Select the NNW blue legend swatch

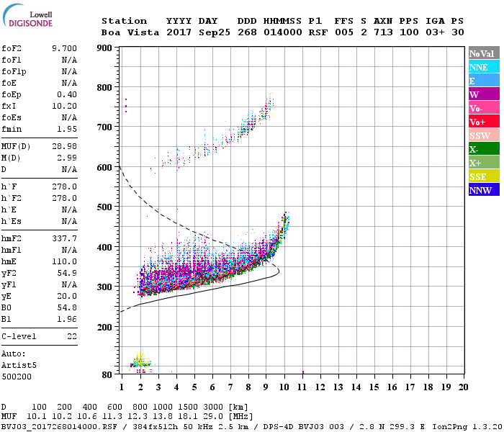pyautogui.click(x=484, y=190)
